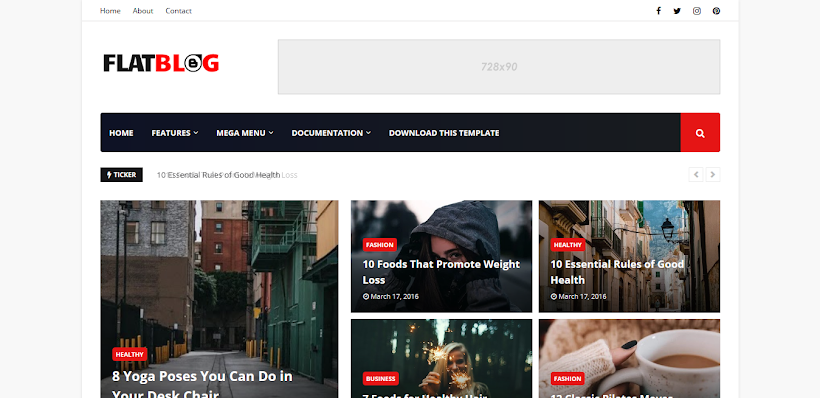Click Fashion tag on coffee cup post
The width and height of the screenshot is (820, 398).
567,379
